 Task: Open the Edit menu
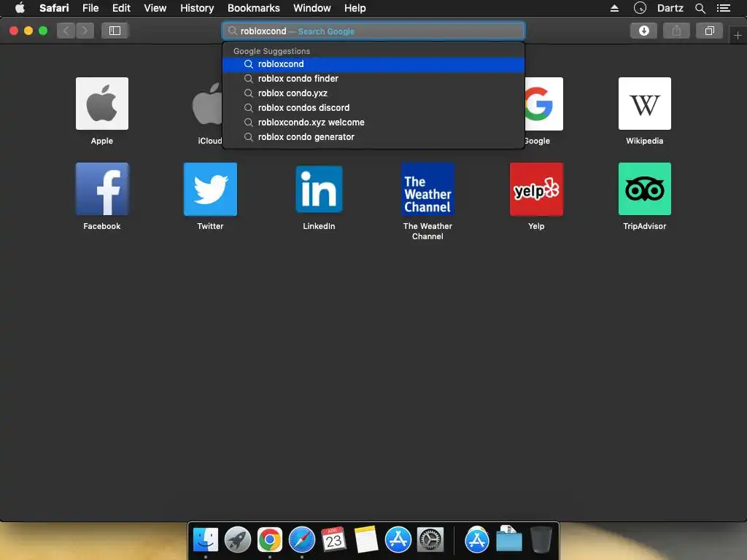click(x=121, y=7)
